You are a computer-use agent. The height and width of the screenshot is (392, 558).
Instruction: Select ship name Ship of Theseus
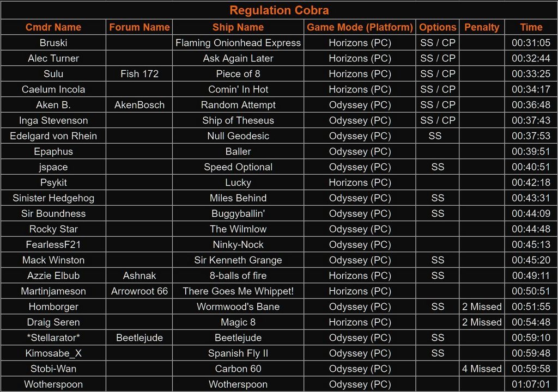[x=238, y=120]
